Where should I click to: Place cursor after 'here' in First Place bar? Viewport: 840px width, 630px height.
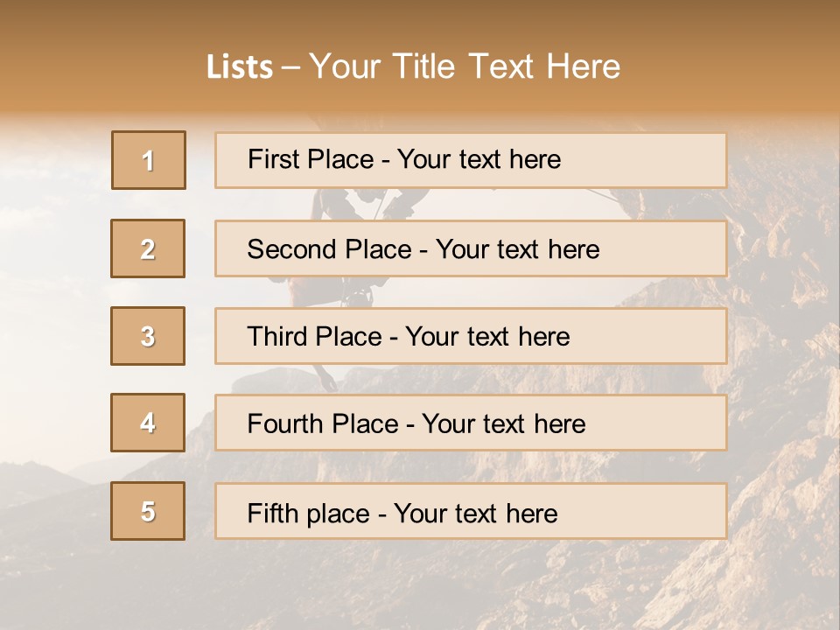[x=563, y=159]
